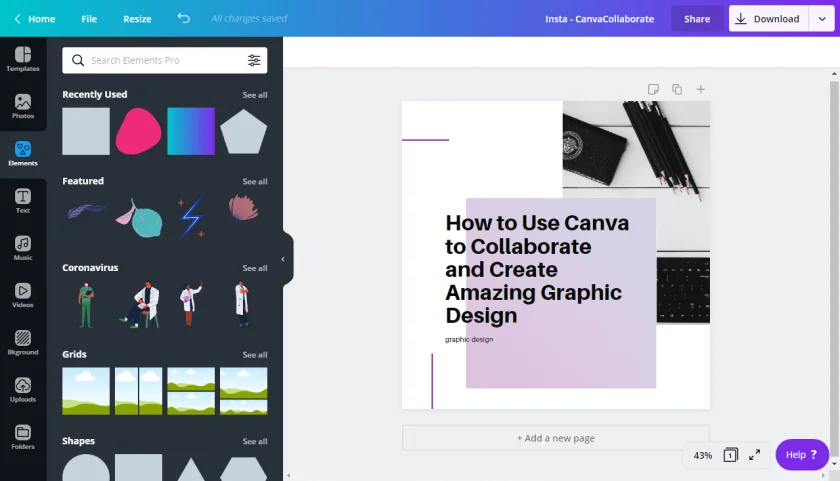Select the purple feather featured element
840x481 pixels.
(x=86, y=212)
